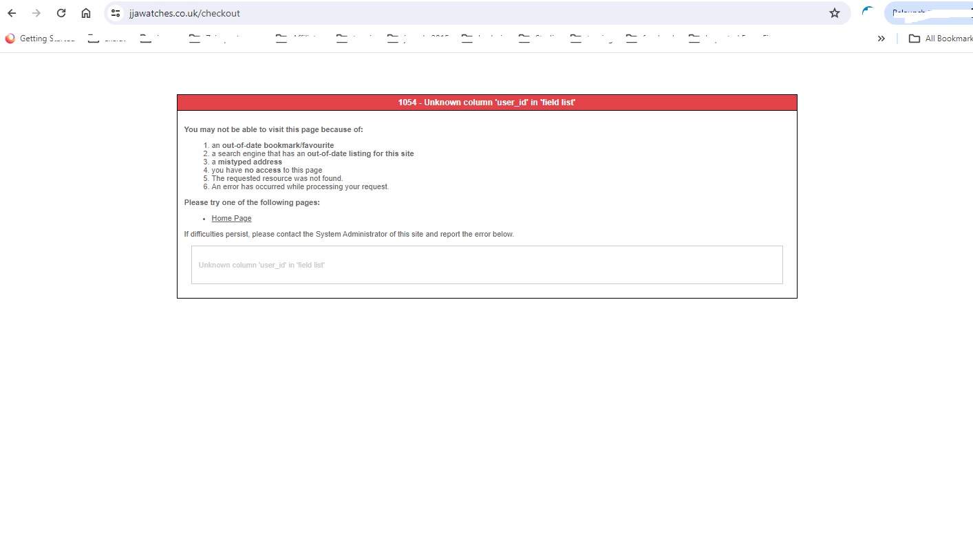The height and width of the screenshot is (560, 973).
Task: Open the All Bookmarks folder
Action: pos(941,39)
